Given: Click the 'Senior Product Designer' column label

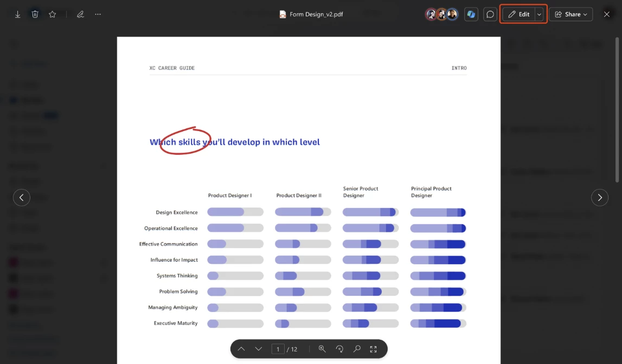Looking at the screenshot, I should (361, 192).
